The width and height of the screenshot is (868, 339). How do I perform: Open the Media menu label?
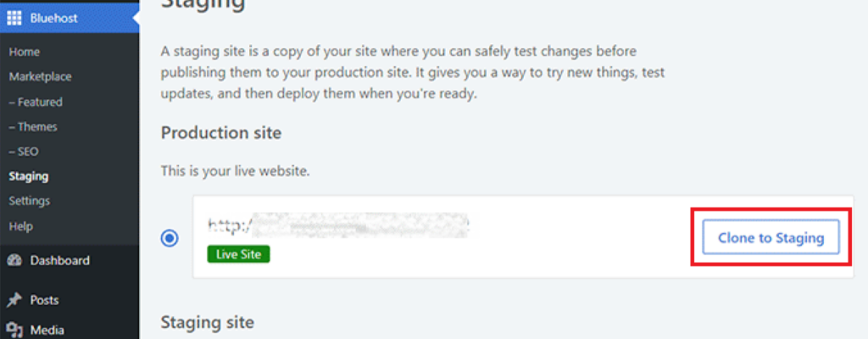[47, 330]
